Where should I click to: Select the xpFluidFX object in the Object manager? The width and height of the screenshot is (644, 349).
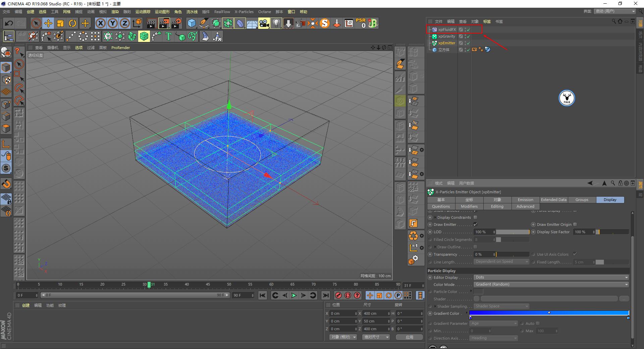[x=447, y=30]
